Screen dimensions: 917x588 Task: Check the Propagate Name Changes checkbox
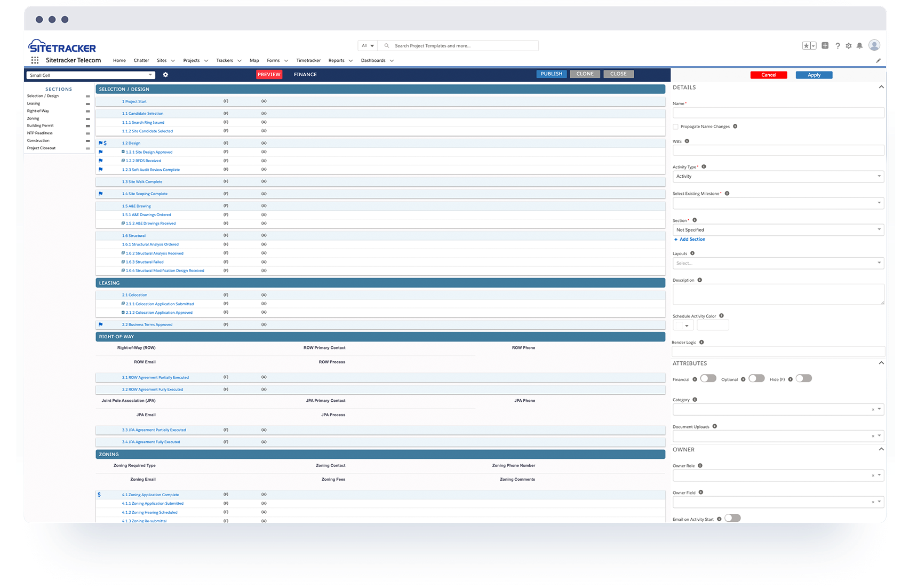click(x=676, y=127)
